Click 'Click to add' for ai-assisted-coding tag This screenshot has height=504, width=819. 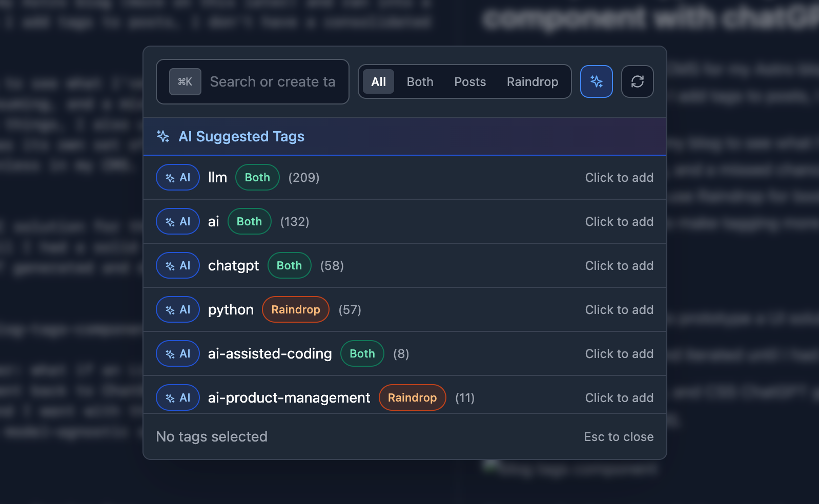pyautogui.click(x=619, y=353)
